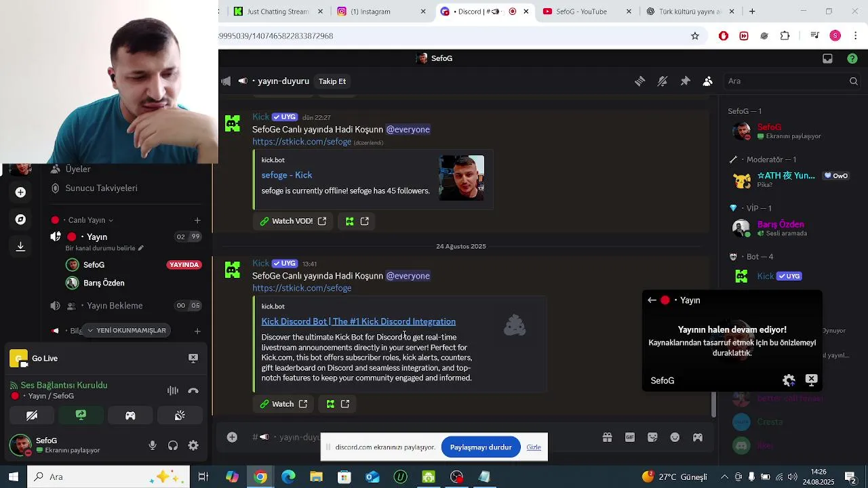Click Paylaşmayı durdur button

tap(481, 447)
